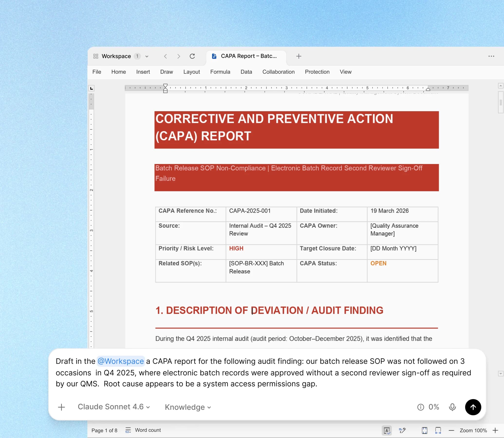Select the fit-to-page view icon

425,430
